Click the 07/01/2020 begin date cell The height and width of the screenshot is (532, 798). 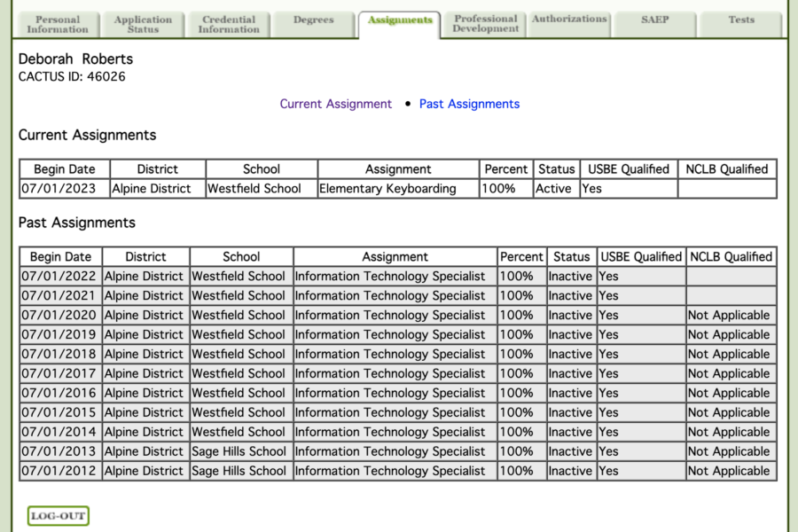pyautogui.click(x=60, y=315)
